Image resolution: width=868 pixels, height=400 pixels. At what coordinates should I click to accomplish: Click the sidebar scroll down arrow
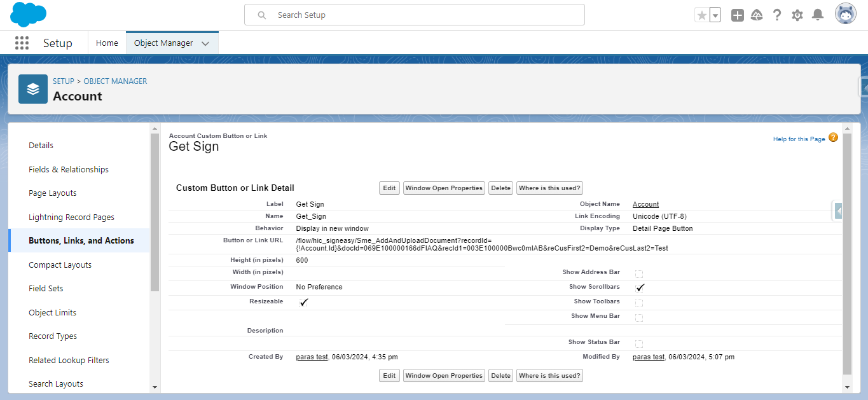(x=155, y=387)
